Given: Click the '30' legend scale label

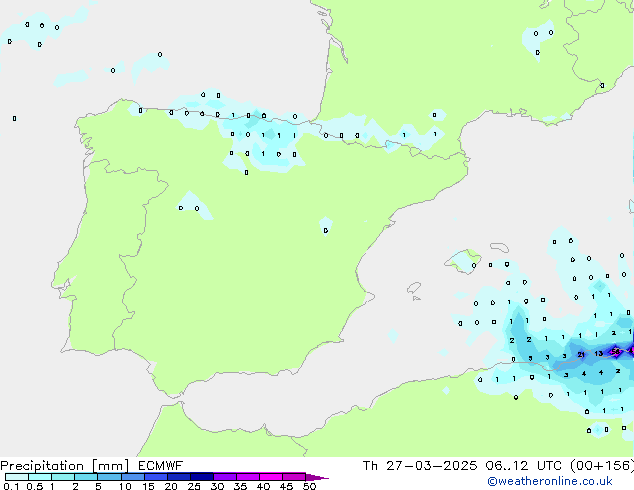Looking at the screenshot, I should [217, 486].
